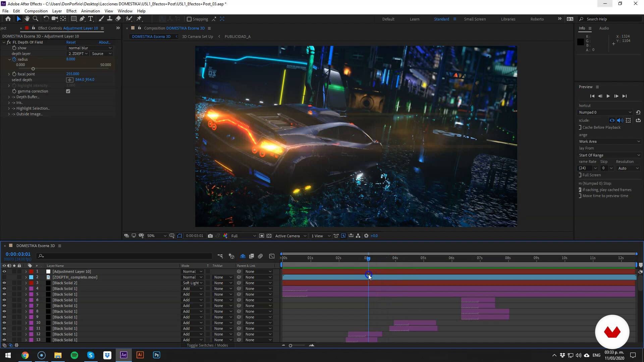Toggle gamma correction checkbox

[68, 91]
